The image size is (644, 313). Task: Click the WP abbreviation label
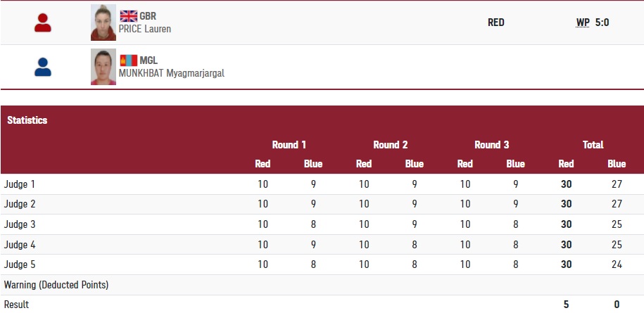tap(583, 23)
